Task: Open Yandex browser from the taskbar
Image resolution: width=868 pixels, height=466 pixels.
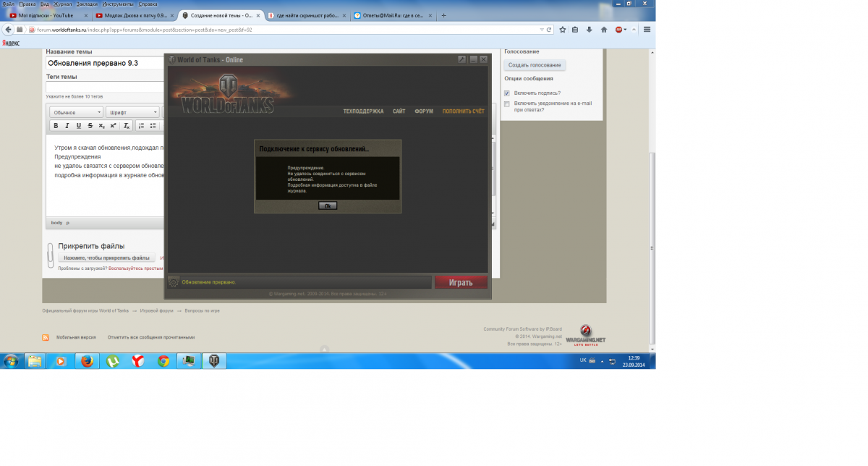Action: click(137, 360)
